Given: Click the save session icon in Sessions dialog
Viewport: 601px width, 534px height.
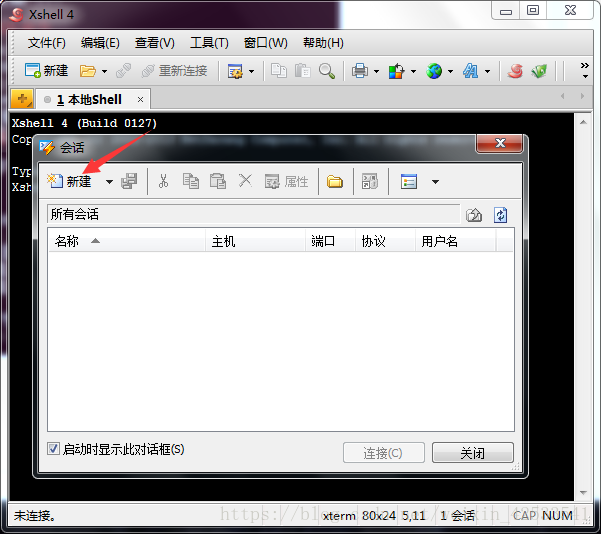Looking at the screenshot, I should click(129, 181).
